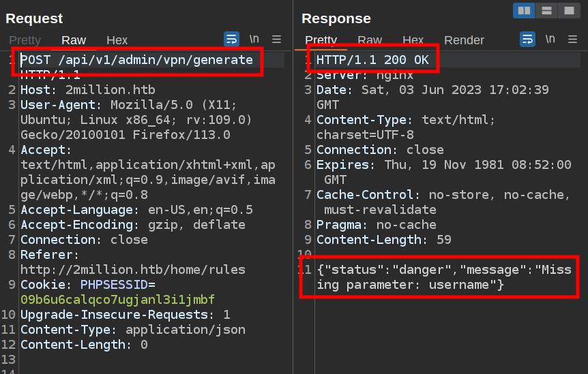This screenshot has width=588, height=374.
Task: Place cursor on Content-Type: application/json header
Action: click(132, 330)
